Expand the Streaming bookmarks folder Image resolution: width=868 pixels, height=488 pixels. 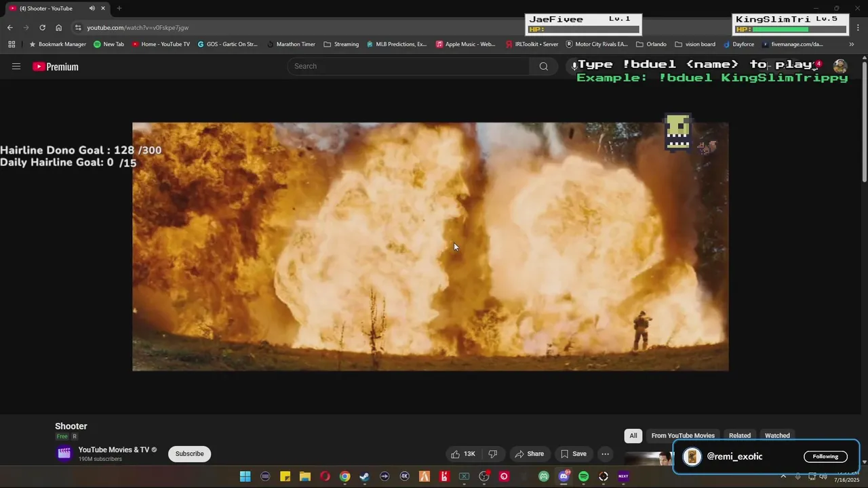341,44
